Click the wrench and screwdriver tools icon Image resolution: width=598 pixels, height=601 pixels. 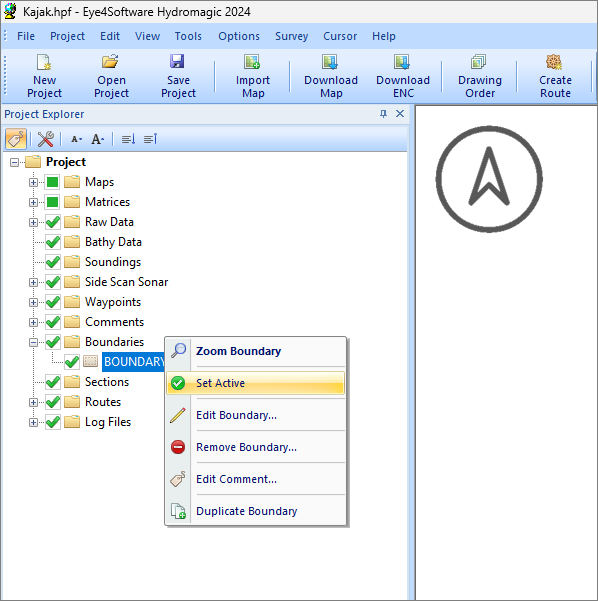pos(46,139)
